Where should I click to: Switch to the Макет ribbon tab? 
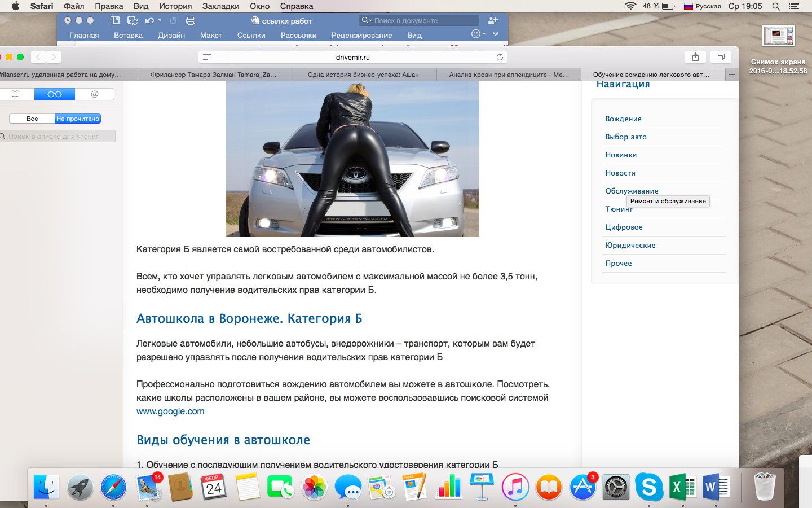point(211,35)
